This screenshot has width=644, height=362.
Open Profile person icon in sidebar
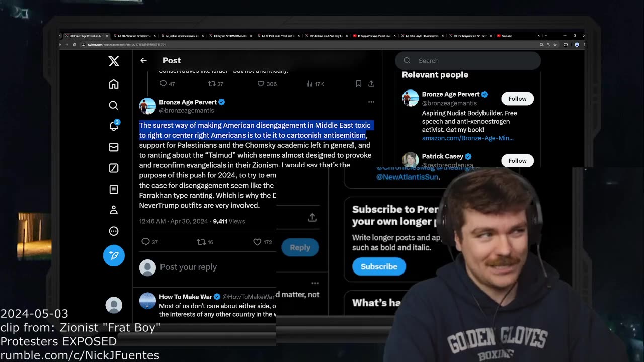(114, 210)
